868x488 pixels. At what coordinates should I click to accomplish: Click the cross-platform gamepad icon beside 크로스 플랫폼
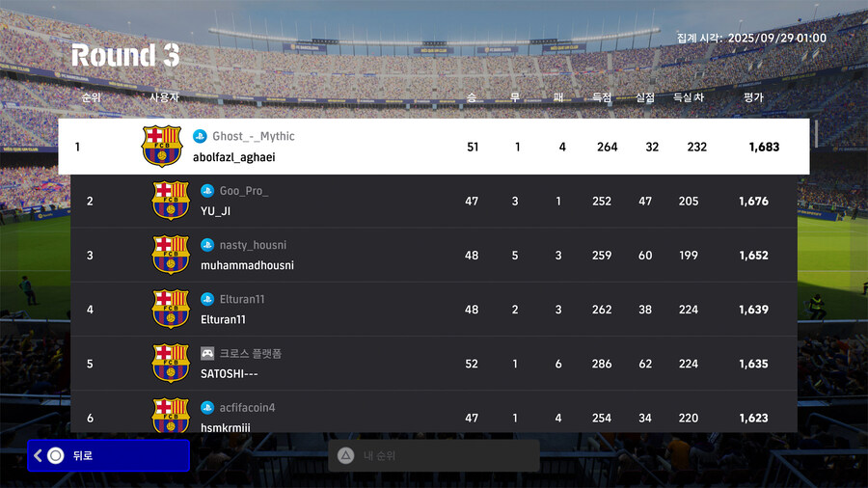(207, 353)
